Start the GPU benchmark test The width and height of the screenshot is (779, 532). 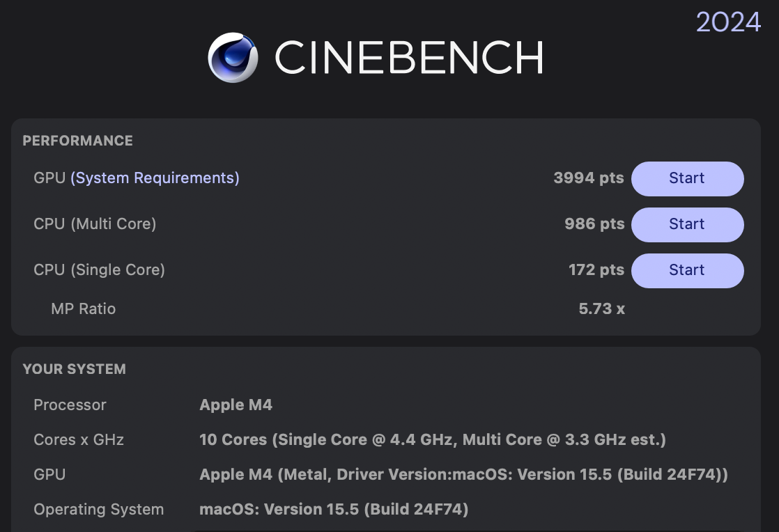(687, 178)
